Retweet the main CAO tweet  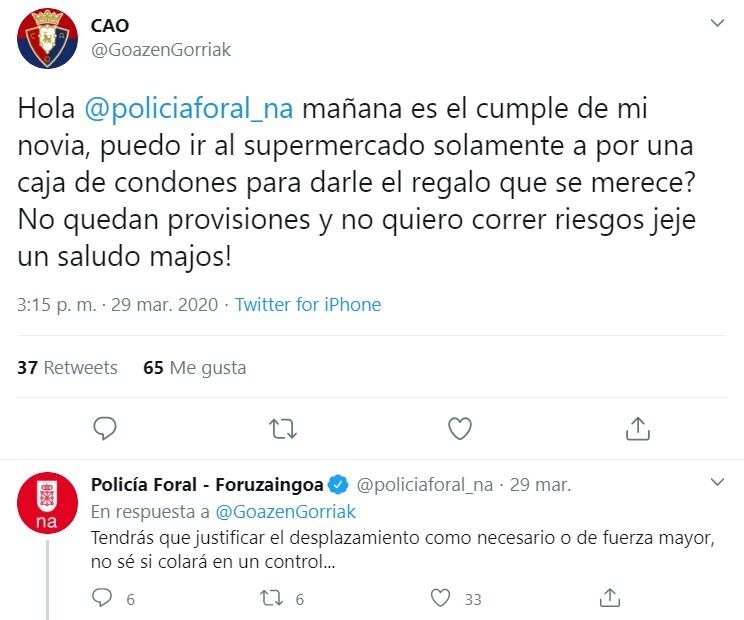pyautogui.click(x=283, y=429)
